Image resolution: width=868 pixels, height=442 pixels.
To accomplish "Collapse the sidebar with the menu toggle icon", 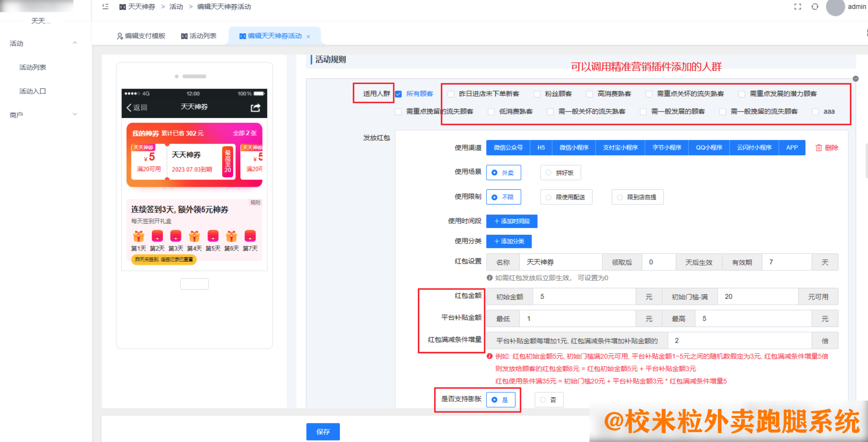I will [105, 7].
